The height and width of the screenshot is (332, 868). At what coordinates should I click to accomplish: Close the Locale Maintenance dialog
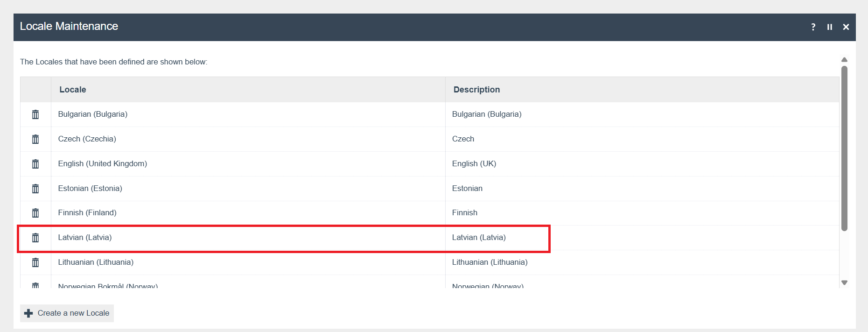click(x=846, y=27)
